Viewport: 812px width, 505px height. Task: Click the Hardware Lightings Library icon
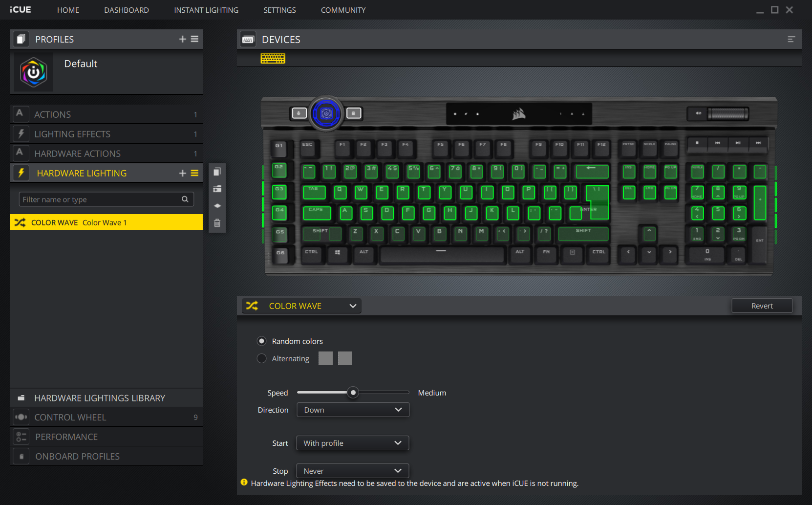[21, 397]
